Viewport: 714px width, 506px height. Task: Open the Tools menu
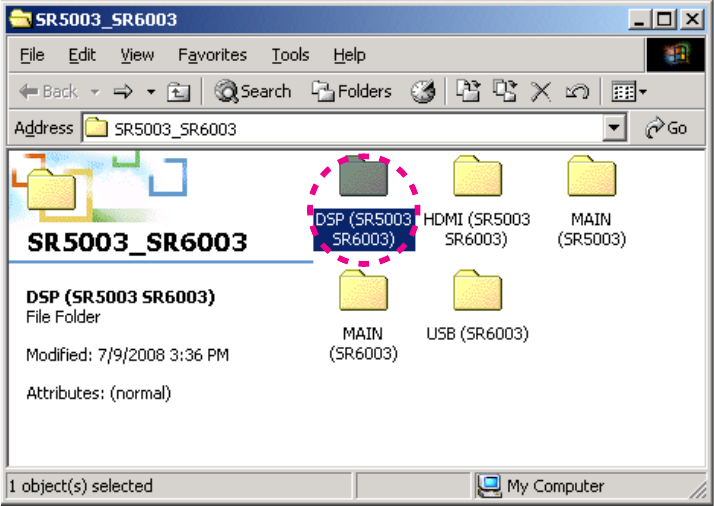(x=291, y=55)
